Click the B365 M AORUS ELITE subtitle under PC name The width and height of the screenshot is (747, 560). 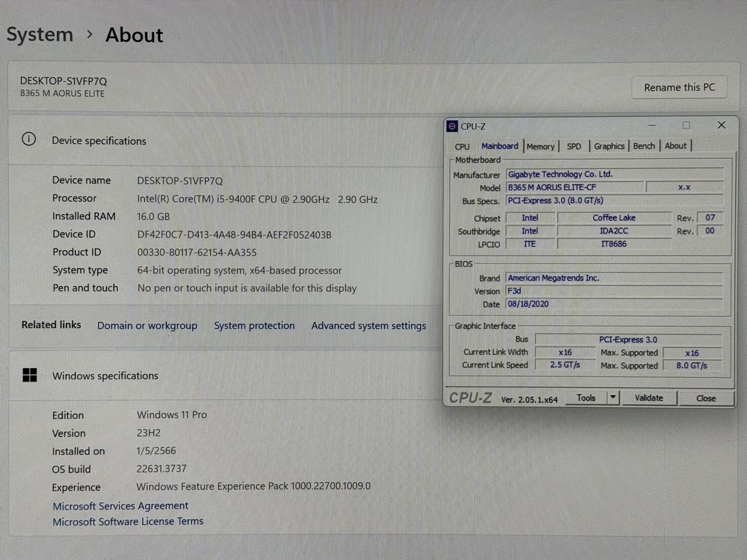(62, 94)
